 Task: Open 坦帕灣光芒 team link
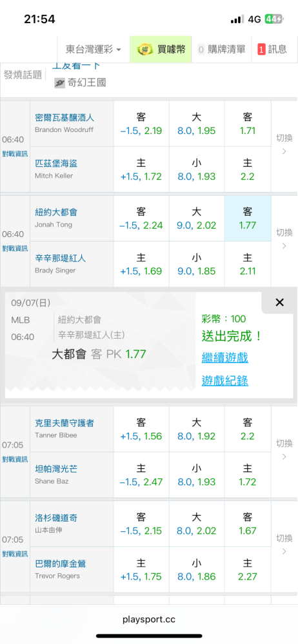click(56, 469)
